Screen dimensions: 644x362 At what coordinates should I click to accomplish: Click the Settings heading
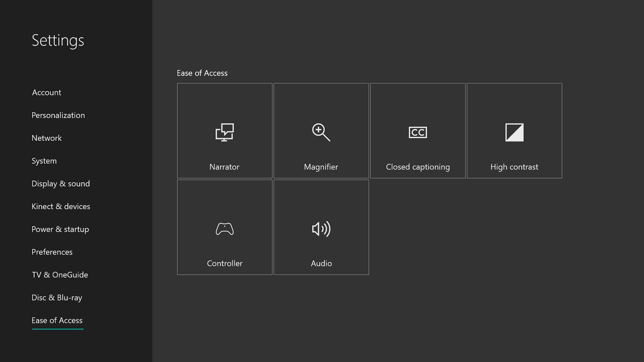pyautogui.click(x=58, y=40)
